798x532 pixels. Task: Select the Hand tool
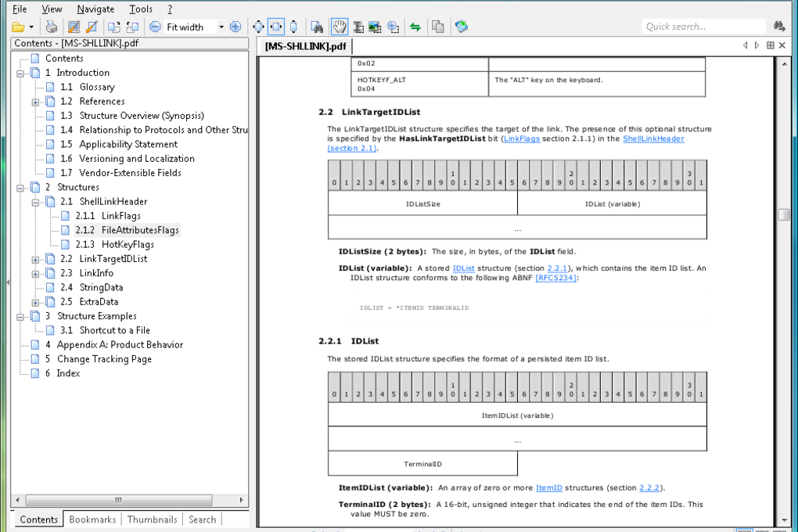tap(340, 27)
